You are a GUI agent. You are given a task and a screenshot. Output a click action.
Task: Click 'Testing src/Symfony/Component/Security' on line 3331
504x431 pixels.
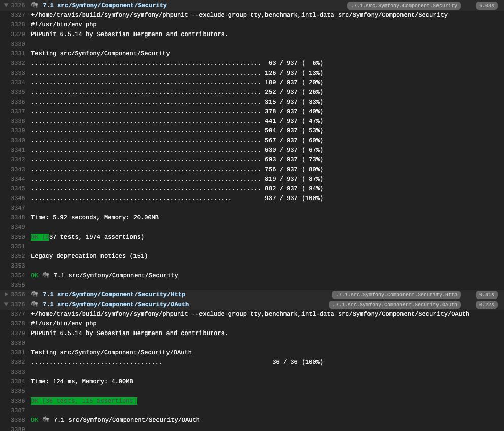[100, 53]
